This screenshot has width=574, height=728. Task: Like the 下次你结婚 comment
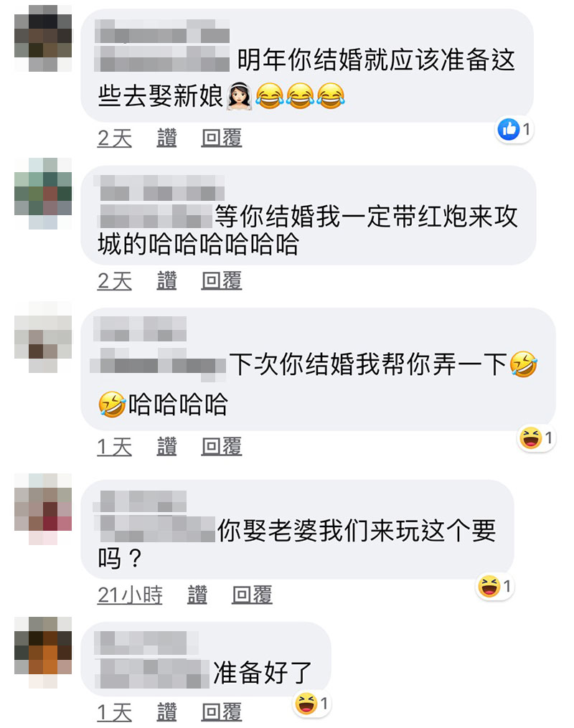pos(166,447)
